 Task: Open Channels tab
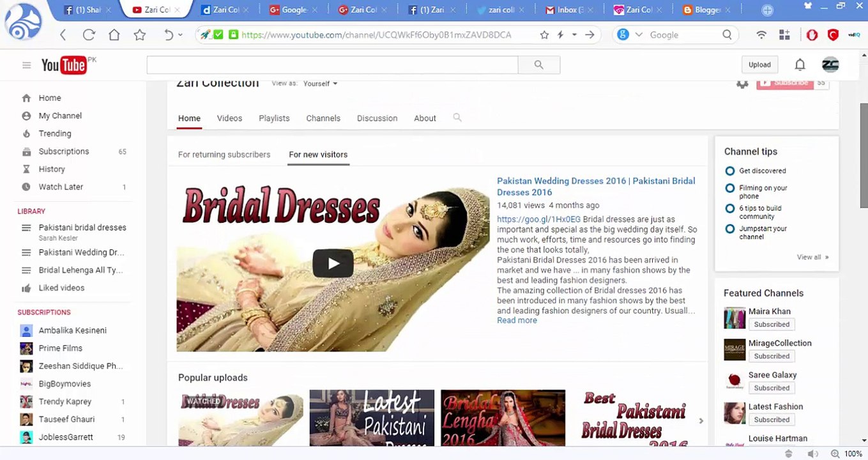click(x=323, y=118)
